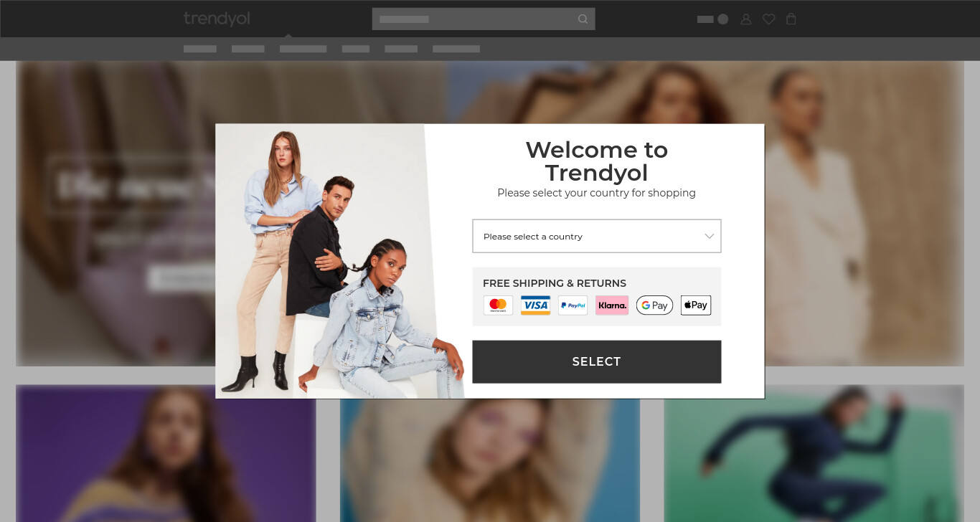
Task: Click the Mastercard payment icon
Action: pyautogui.click(x=498, y=305)
